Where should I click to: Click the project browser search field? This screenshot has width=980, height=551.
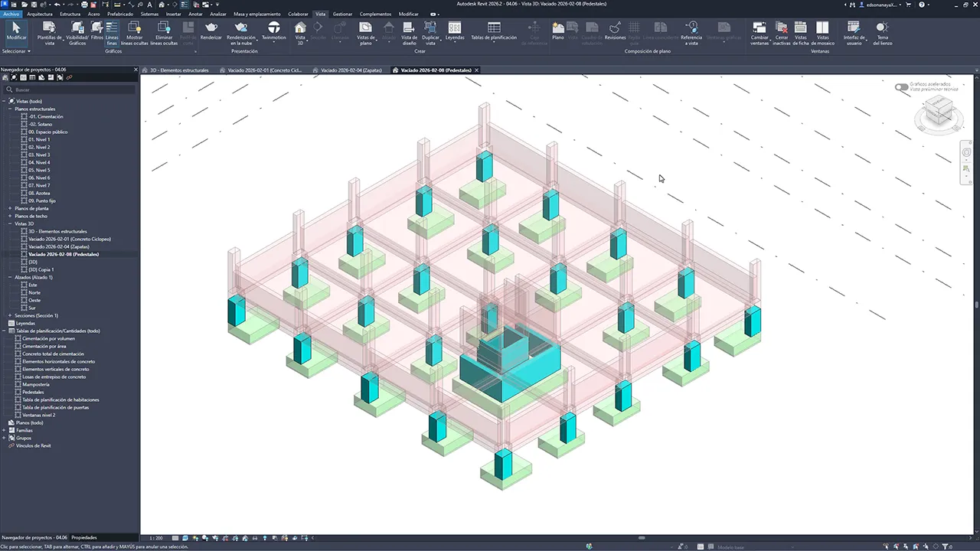coord(73,90)
